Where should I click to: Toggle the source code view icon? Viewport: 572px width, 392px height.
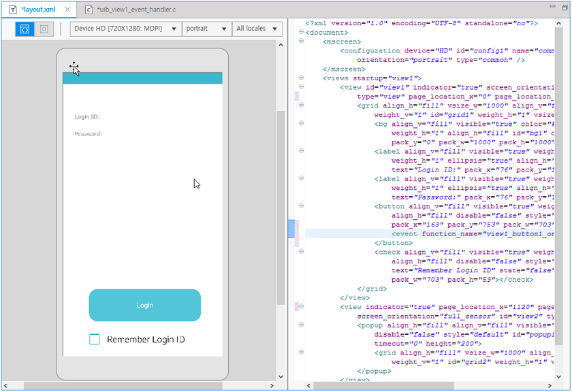pyautogui.click(x=24, y=29)
